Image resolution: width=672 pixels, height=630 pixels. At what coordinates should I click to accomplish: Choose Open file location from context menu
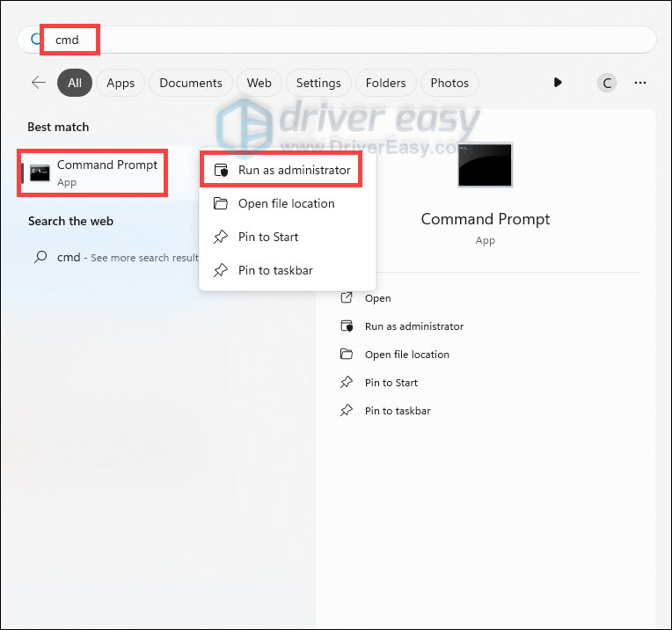click(x=286, y=203)
